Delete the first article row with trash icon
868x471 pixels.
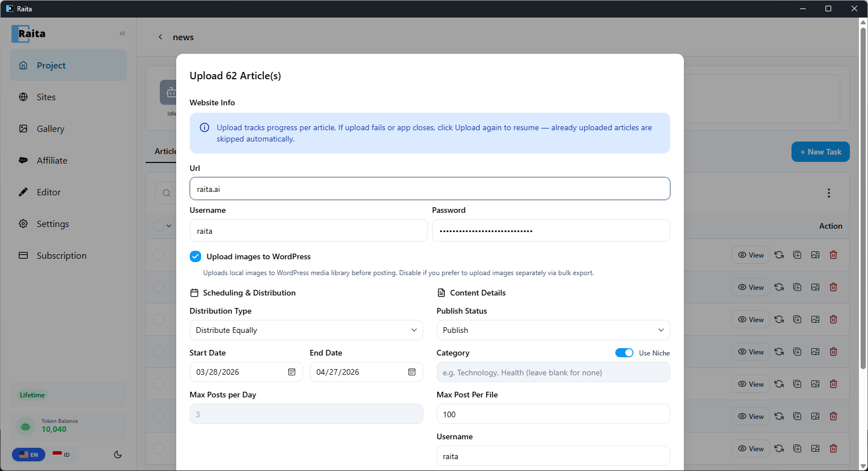coord(833,255)
